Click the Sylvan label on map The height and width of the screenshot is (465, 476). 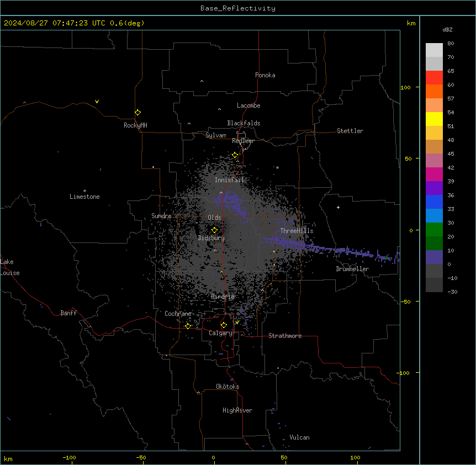click(216, 135)
